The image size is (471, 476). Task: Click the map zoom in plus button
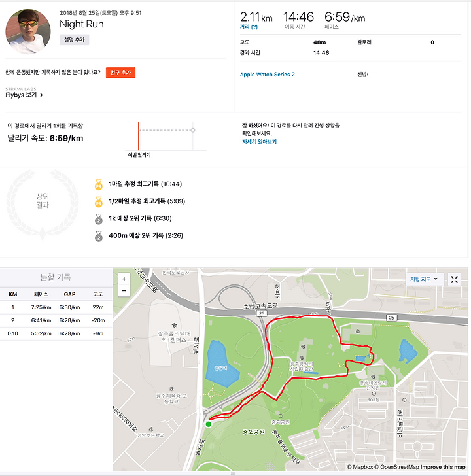[124, 279]
